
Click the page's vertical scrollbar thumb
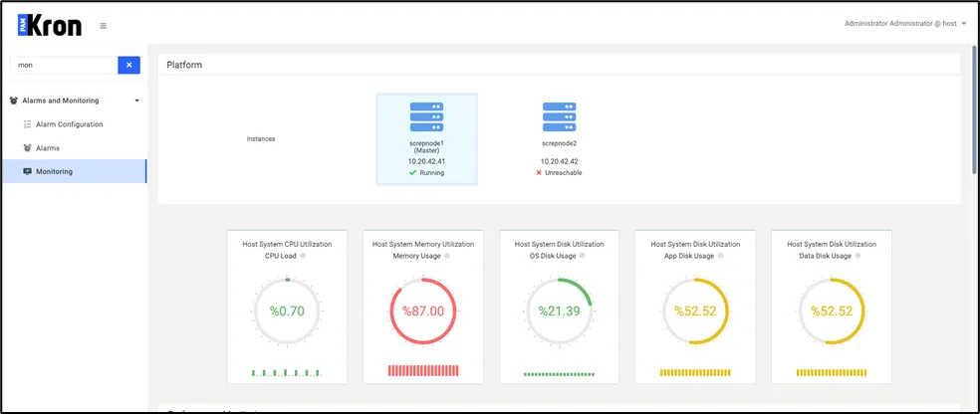point(974,109)
